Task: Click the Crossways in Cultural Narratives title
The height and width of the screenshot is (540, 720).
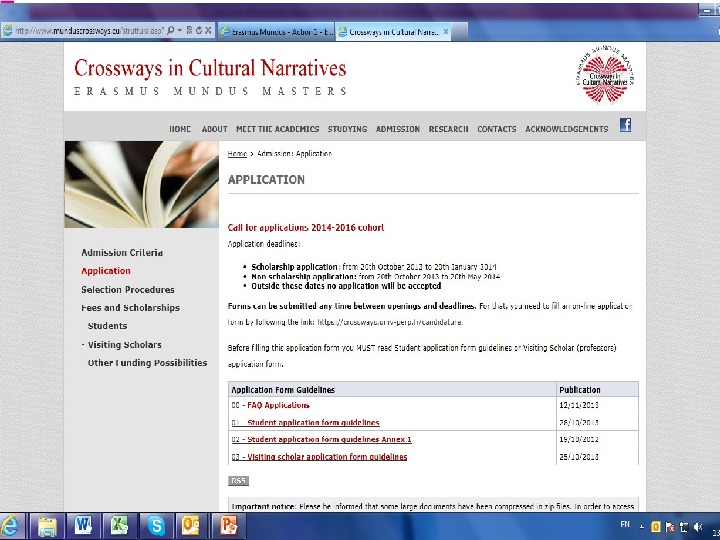Action: [x=210, y=68]
